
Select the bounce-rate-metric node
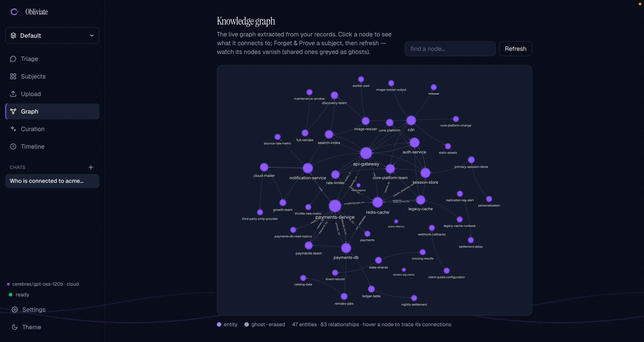pos(278,137)
